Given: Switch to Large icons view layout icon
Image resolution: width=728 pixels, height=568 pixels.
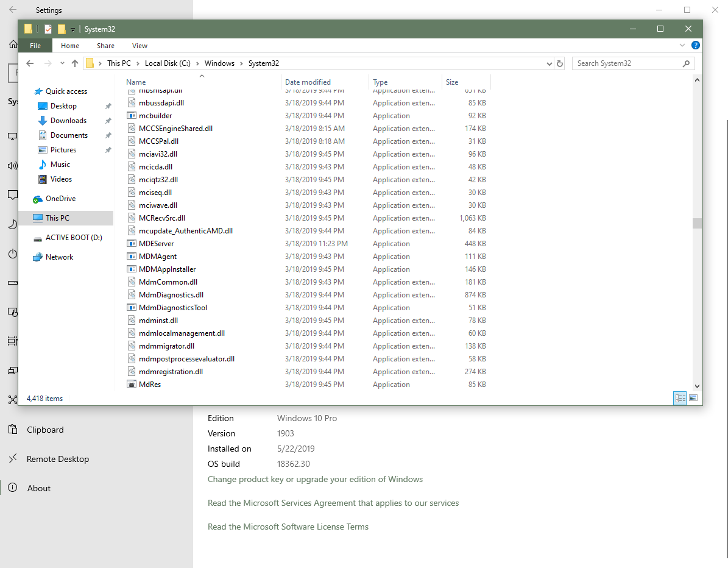Looking at the screenshot, I should 693,398.
